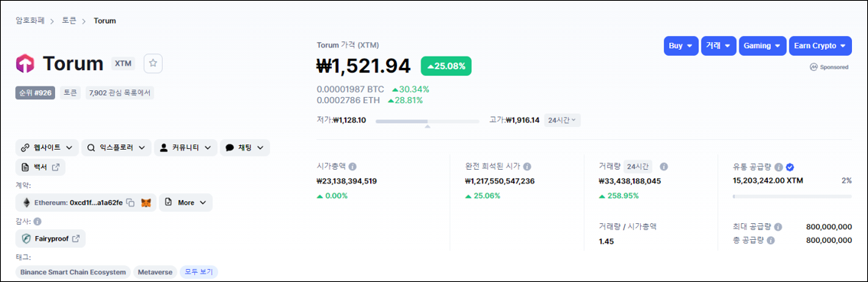Image resolution: width=868 pixels, height=282 pixels.
Task: Click the Fairyproof shield logo
Action: click(25, 239)
